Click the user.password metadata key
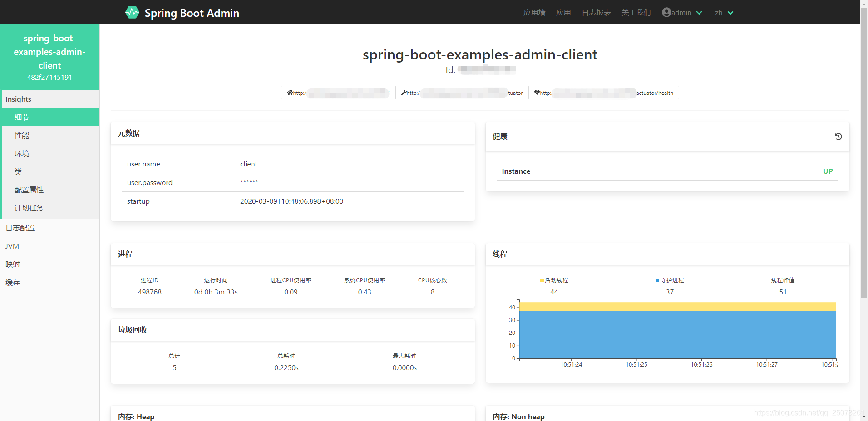868x421 pixels. 150,182
